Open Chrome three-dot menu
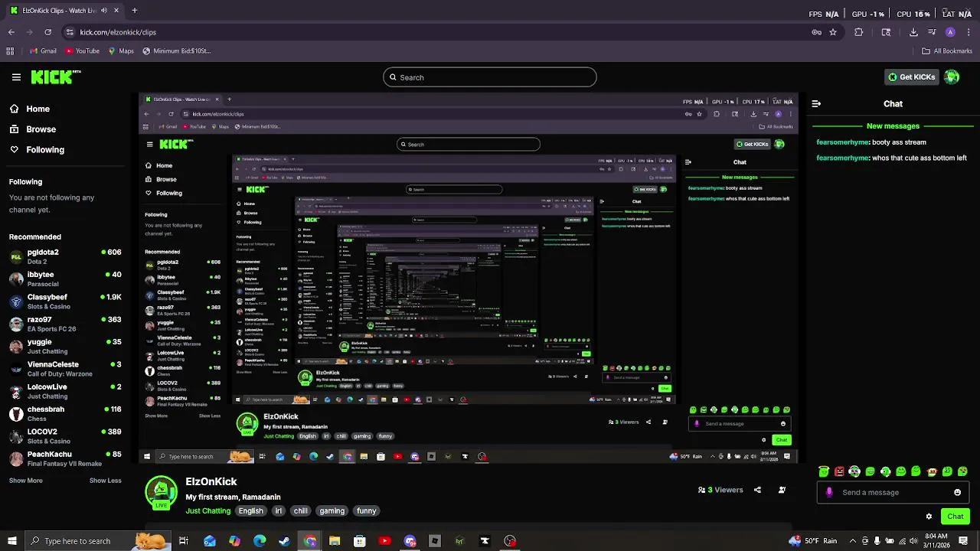Screen dimensions: 980x551 pos(969,32)
